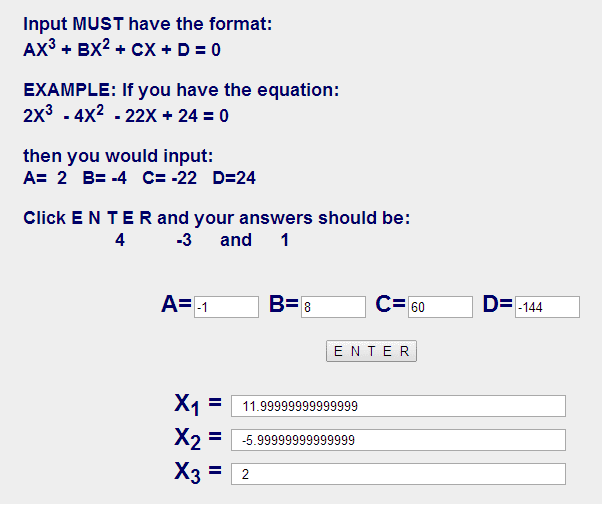Image resolution: width=602 pixels, height=515 pixels.
Task: Click the example equation ending in 24 = 0
Action: (126, 115)
